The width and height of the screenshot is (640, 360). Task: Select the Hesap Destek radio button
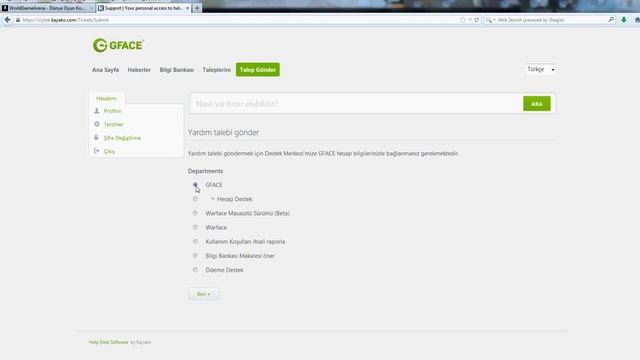pyautogui.click(x=195, y=199)
